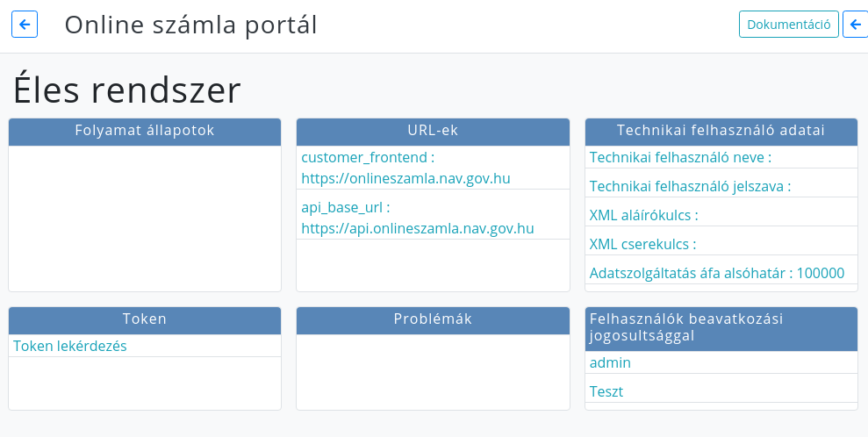Click the Problémák panel header

click(433, 321)
